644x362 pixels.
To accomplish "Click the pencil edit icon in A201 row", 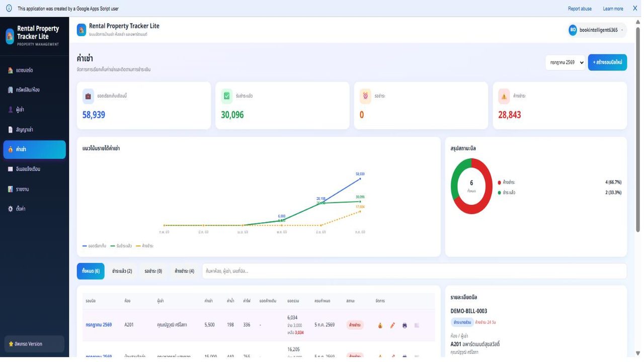I will pyautogui.click(x=392, y=325).
